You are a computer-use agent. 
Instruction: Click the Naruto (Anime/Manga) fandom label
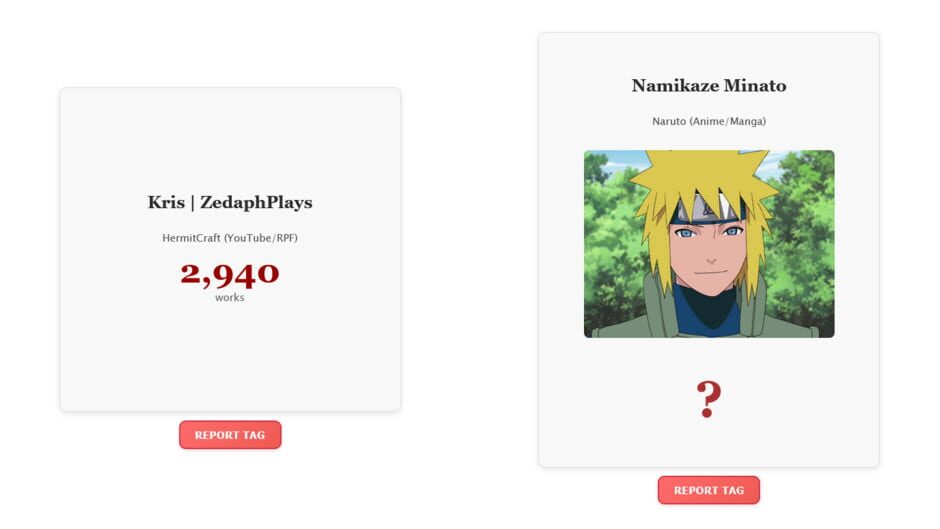coord(708,121)
